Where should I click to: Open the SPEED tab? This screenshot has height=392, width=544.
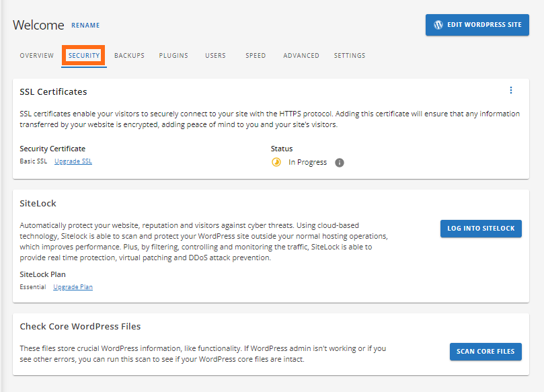pos(256,56)
